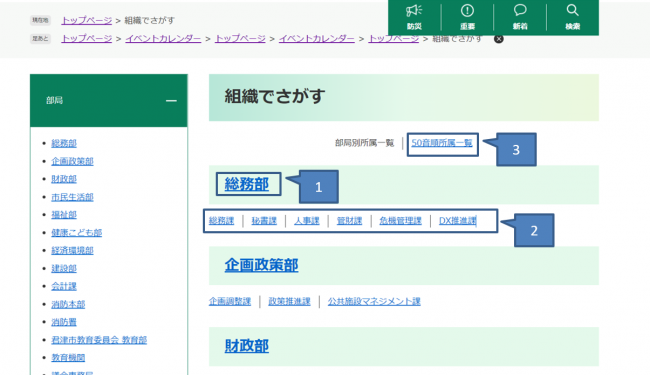This screenshot has height=375, width=650.
Task: Open the 政策推進課 section link
Action: (x=289, y=302)
